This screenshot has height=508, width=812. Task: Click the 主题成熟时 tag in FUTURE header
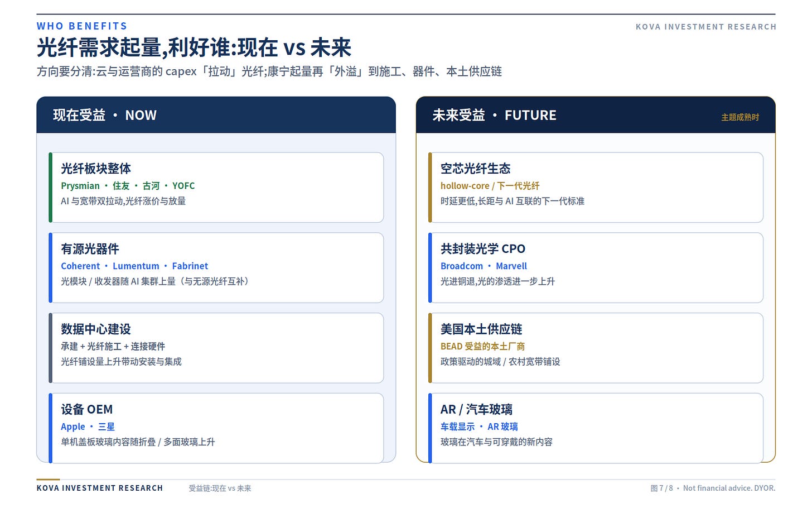click(x=740, y=117)
